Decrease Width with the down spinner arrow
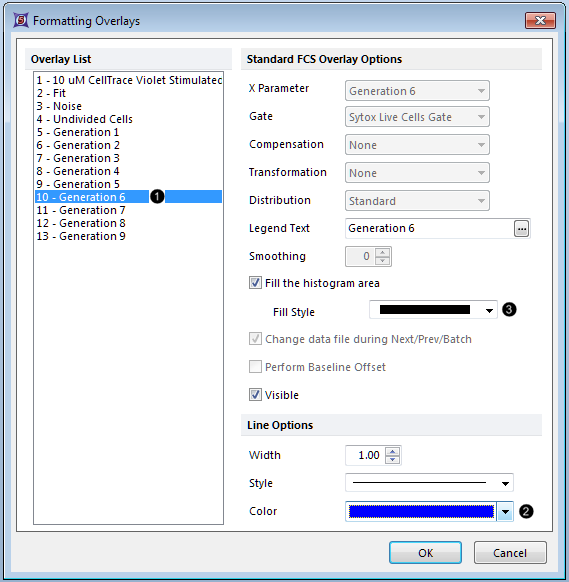569x582 pixels. point(392,460)
